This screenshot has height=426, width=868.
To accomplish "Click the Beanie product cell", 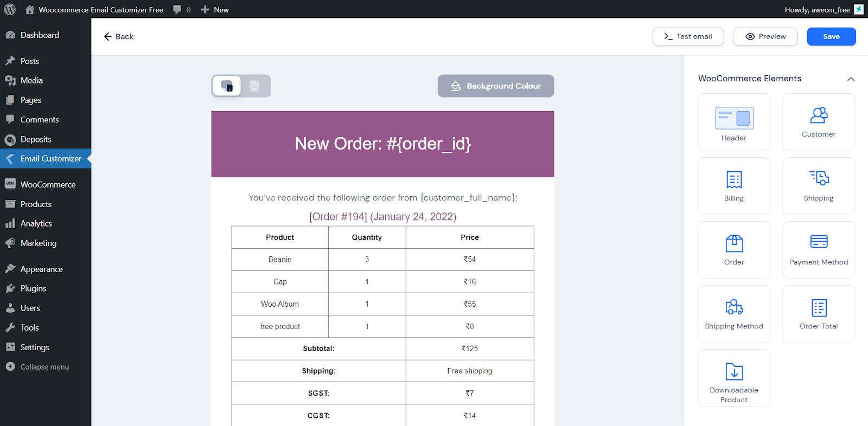I will click(x=280, y=260).
